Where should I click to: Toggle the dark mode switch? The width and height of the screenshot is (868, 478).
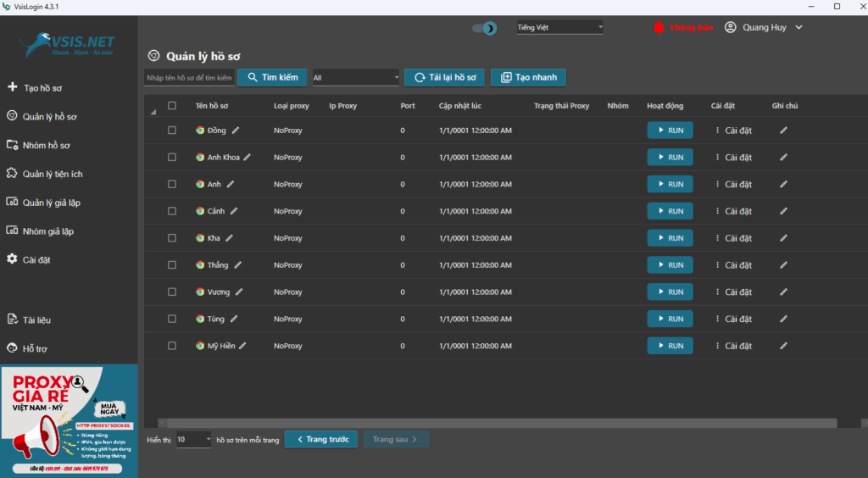[485, 29]
